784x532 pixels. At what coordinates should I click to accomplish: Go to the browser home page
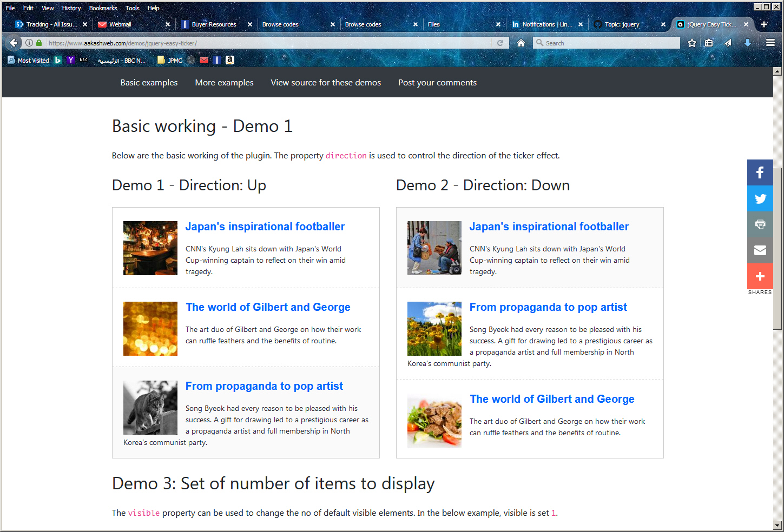click(x=521, y=43)
